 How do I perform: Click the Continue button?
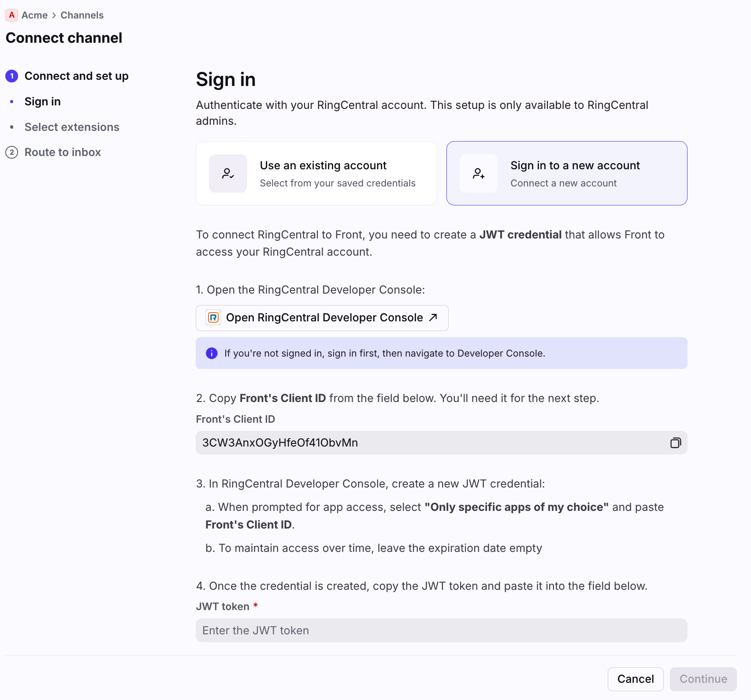tap(703, 679)
